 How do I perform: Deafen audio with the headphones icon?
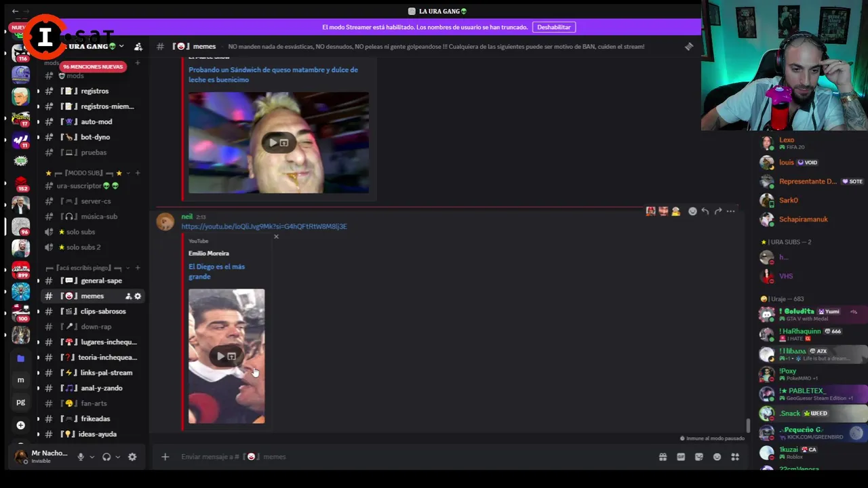coord(106,457)
